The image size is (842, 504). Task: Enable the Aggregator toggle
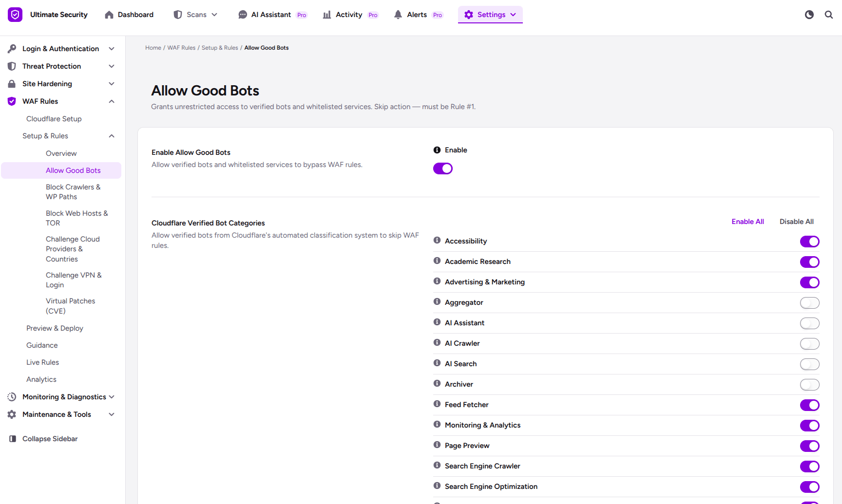pyautogui.click(x=810, y=303)
